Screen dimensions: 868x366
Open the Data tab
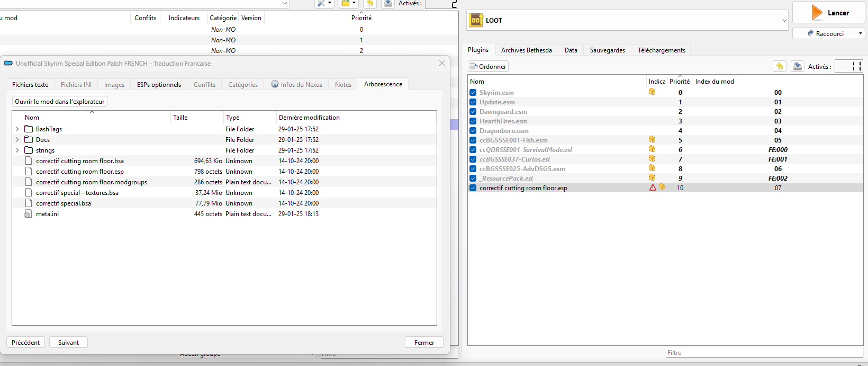pyautogui.click(x=571, y=50)
